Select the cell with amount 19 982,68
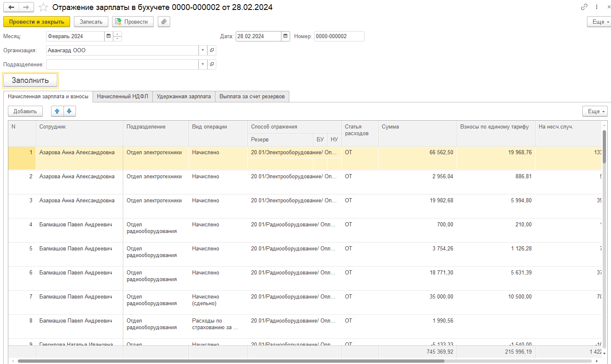The image size is (611, 364). (418, 206)
